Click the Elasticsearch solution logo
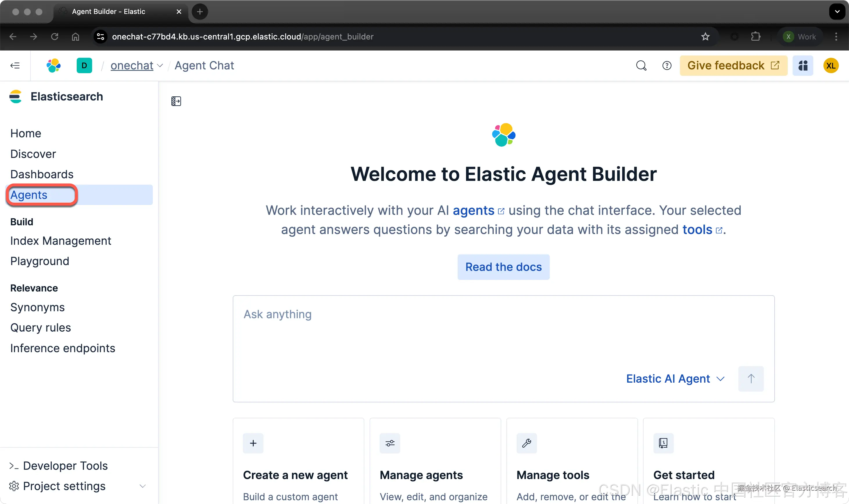 15,96
